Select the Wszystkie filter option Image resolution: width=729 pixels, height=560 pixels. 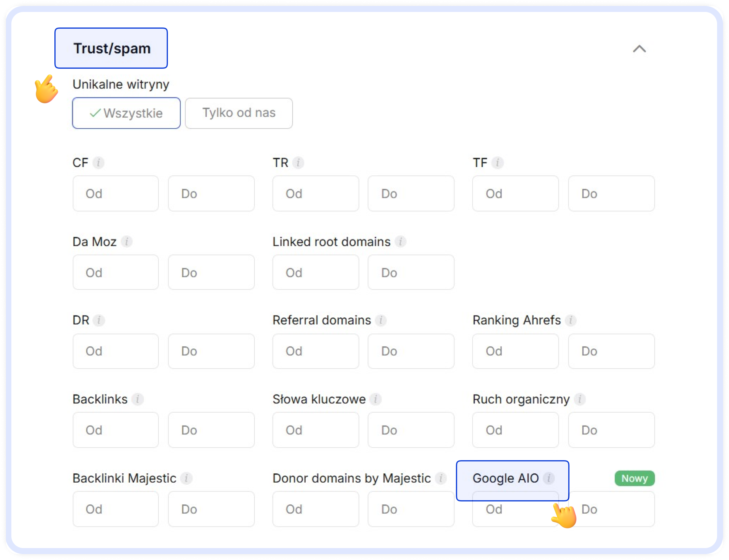[126, 113]
